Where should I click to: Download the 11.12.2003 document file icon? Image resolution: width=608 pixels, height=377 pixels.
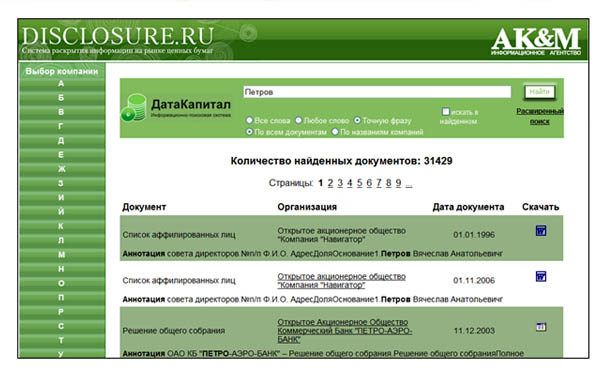[x=541, y=327]
